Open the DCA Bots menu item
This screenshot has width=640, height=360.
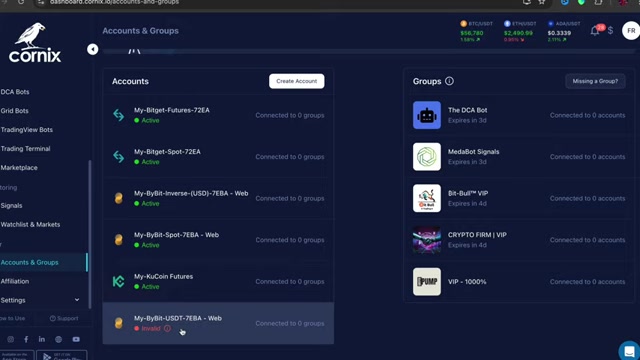pos(15,92)
